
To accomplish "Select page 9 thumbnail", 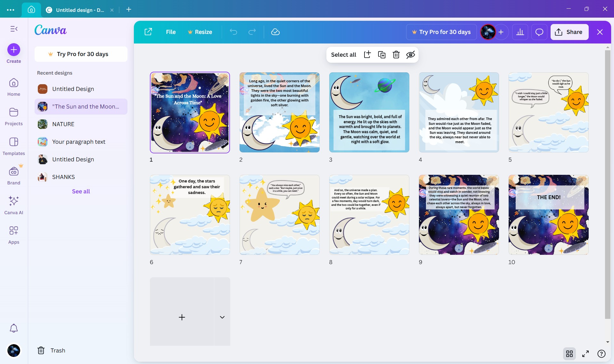I will (459, 215).
